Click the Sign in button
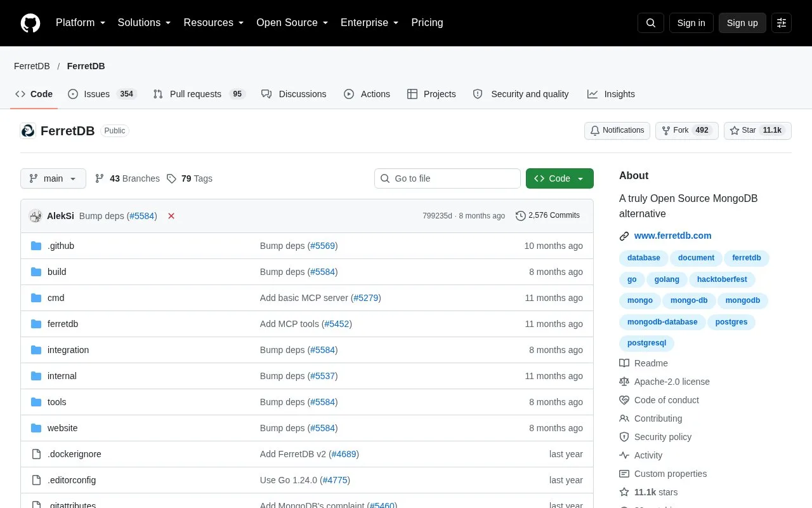Screen dimensions: 812x508 click(x=691, y=23)
